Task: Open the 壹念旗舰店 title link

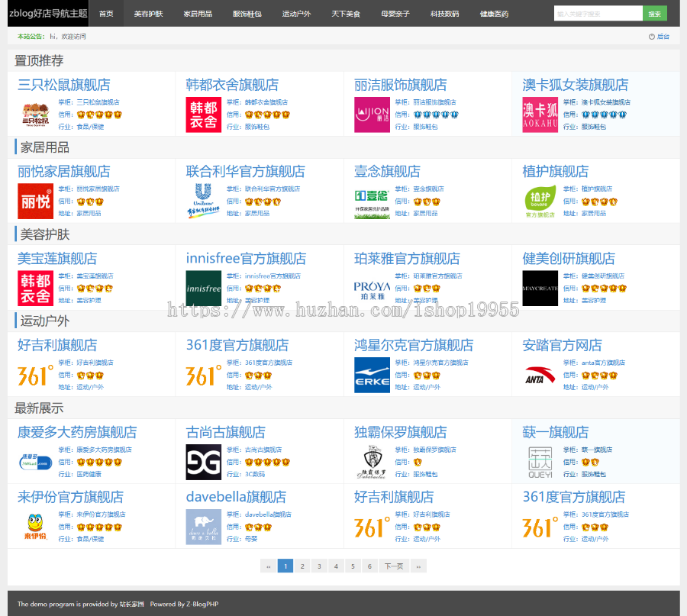Action: pos(387,171)
